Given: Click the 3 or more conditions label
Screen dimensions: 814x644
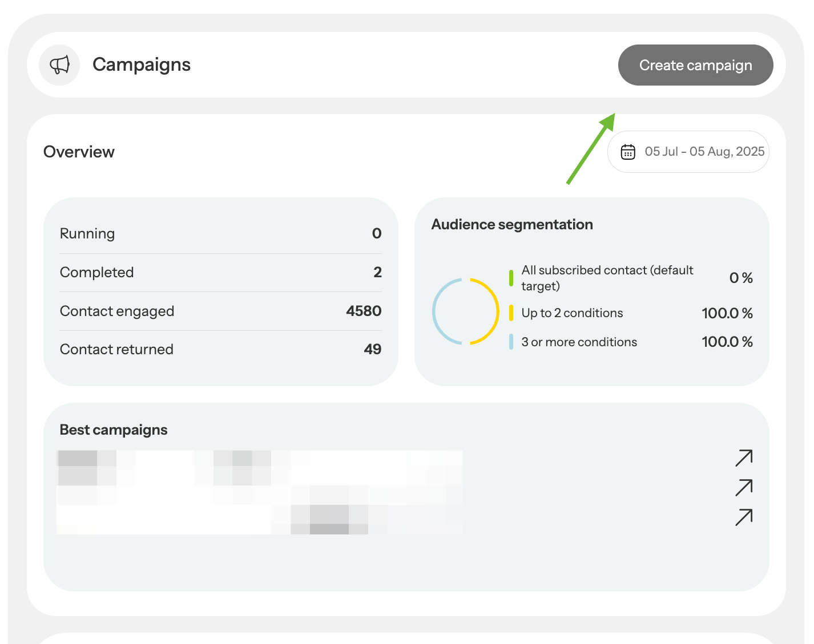Looking at the screenshot, I should (x=579, y=342).
